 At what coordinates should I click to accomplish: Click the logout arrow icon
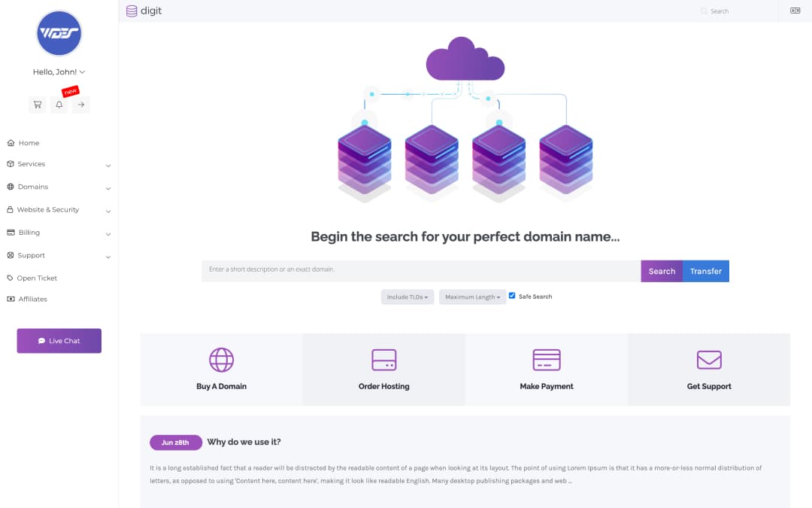(81, 105)
